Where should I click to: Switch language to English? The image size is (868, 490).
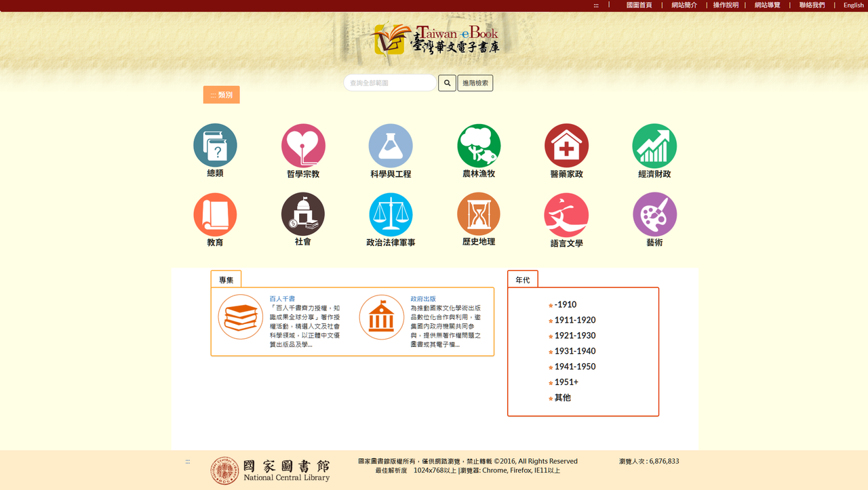[x=854, y=5]
